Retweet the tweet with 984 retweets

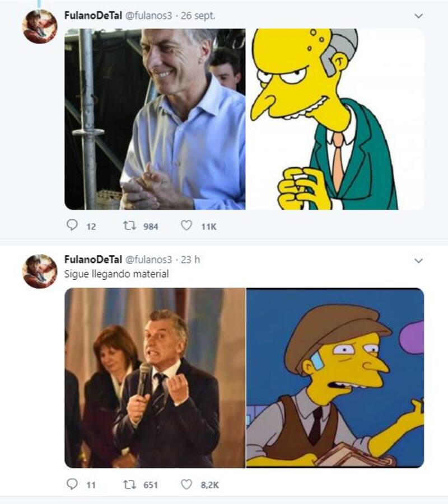pyautogui.click(x=129, y=226)
